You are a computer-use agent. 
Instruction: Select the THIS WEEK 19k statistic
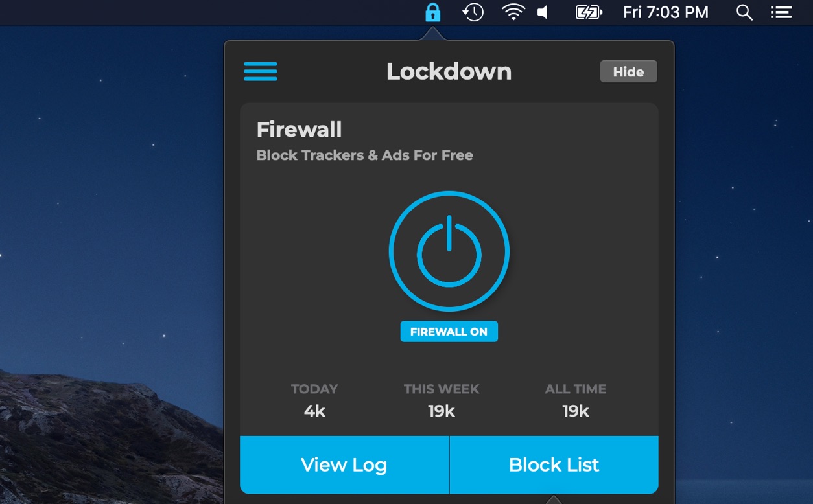(x=442, y=400)
